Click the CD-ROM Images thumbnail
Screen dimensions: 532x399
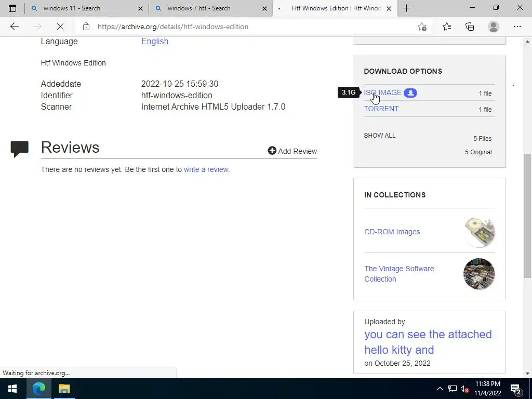coord(480,232)
